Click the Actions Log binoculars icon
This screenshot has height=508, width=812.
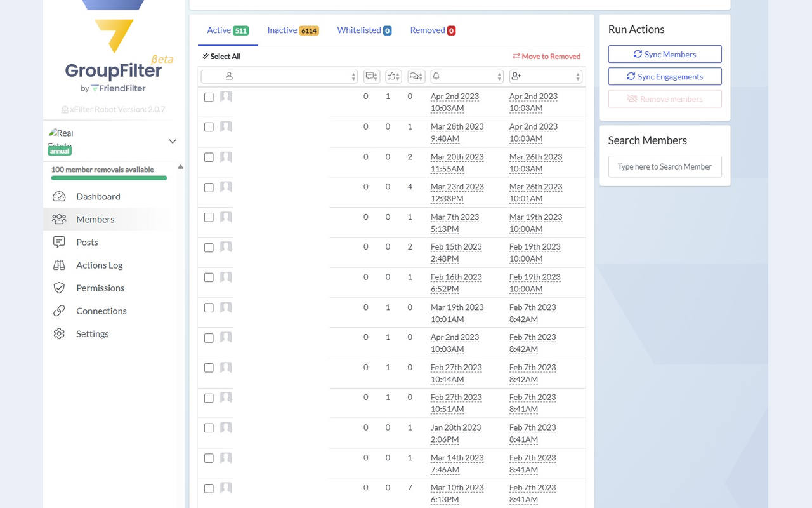pos(59,265)
